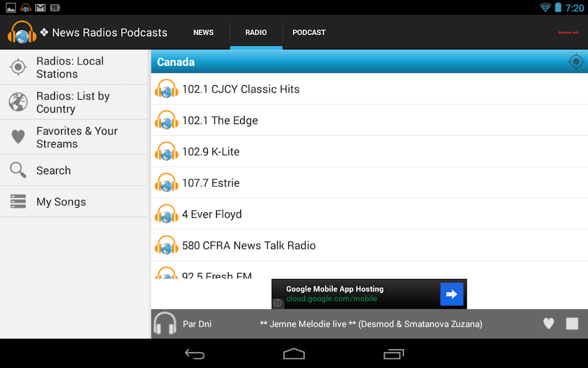Open Radios: List by Country
Screen dimensions: 588x368
point(73,102)
